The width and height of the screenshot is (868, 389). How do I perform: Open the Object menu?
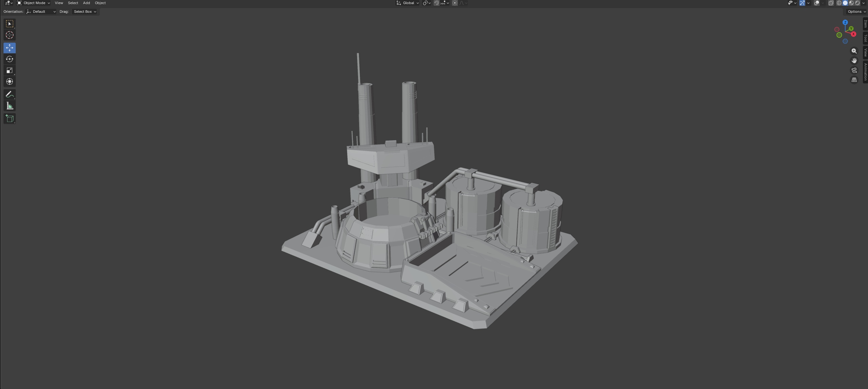tap(100, 3)
